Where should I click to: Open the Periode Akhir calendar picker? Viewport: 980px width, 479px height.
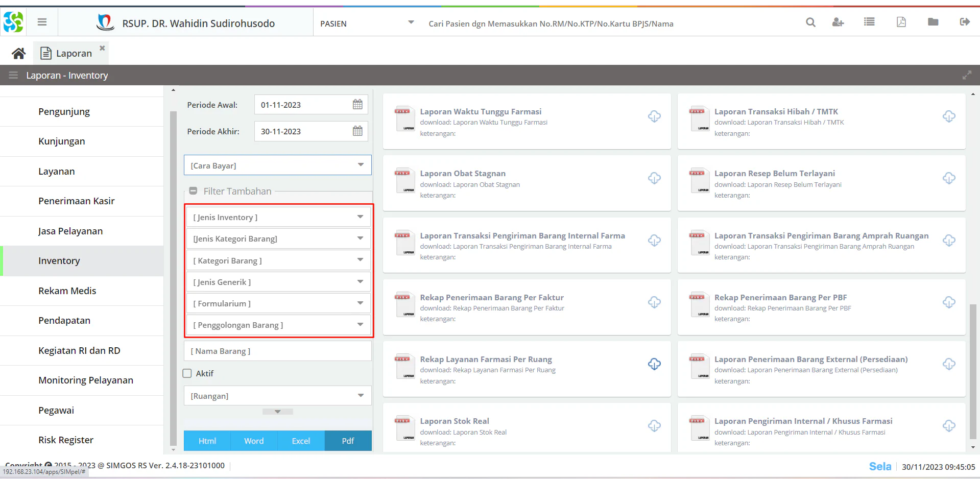click(x=357, y=131)
